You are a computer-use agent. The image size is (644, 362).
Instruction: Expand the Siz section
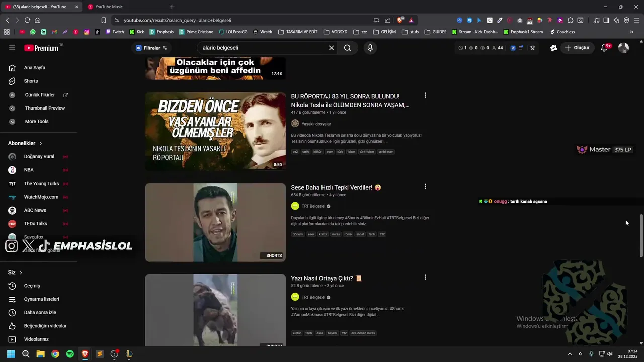pos(15,272)
